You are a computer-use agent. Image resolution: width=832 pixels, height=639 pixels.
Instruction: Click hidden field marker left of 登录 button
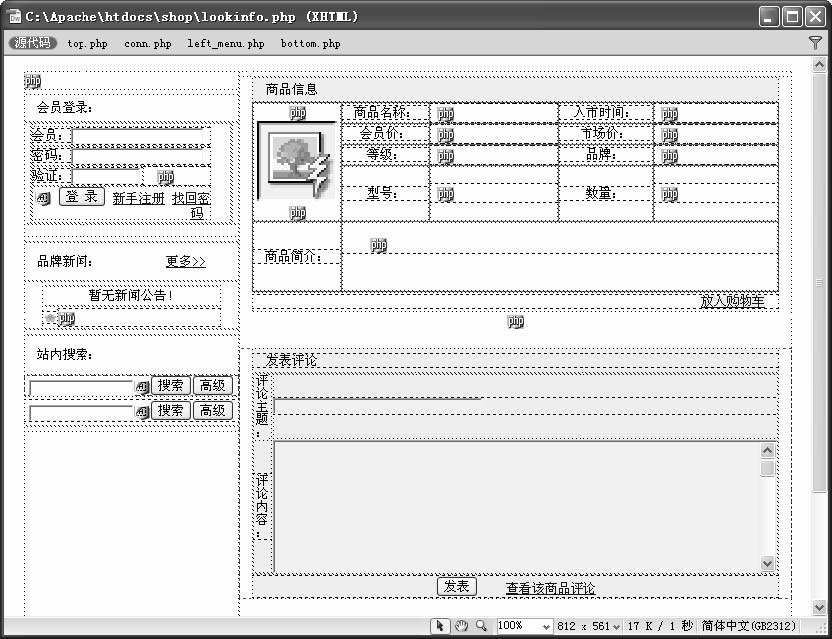point(43,199)
